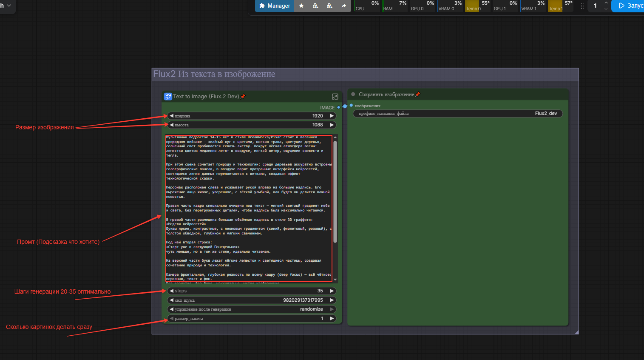Click the share arrow icon in toolbar
This screenshot has width=644, height=360.
point(343,6)
